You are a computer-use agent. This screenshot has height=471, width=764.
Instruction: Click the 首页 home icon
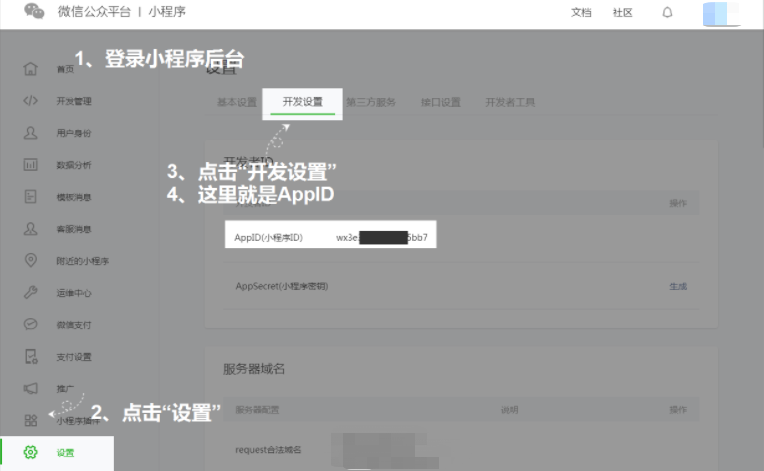pyautogui.click(x=30, y=69)
